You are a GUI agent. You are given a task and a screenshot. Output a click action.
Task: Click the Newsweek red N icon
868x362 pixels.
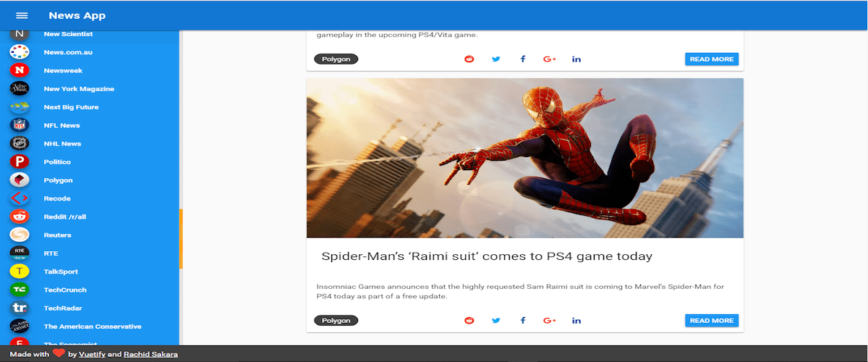pos(20,70)
